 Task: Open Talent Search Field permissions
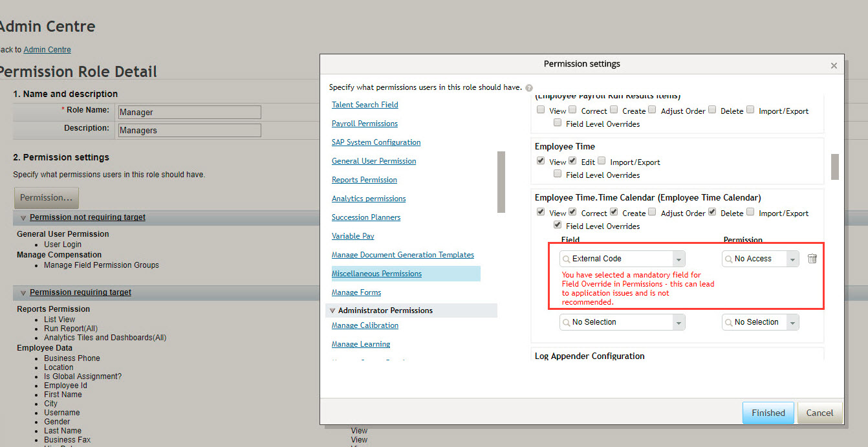click(x=365, y=105)
